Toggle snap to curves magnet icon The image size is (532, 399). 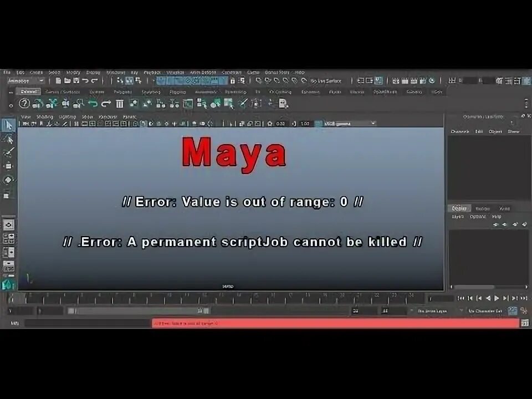click(268, 81)
